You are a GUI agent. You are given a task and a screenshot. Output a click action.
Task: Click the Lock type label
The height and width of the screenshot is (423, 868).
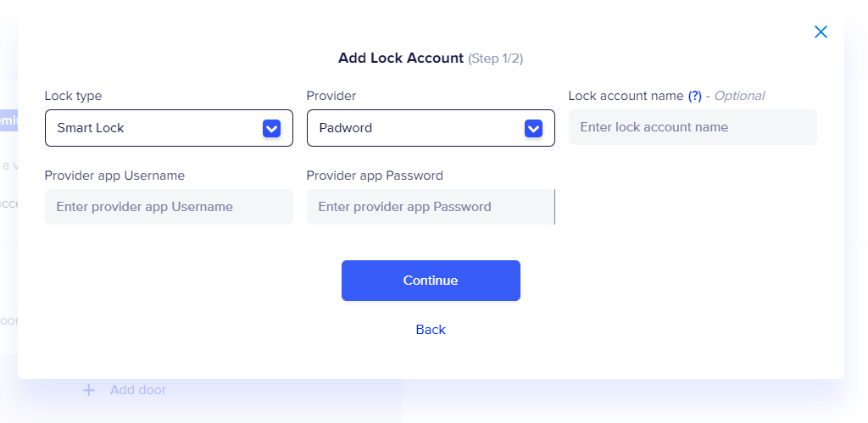[73, 96]
